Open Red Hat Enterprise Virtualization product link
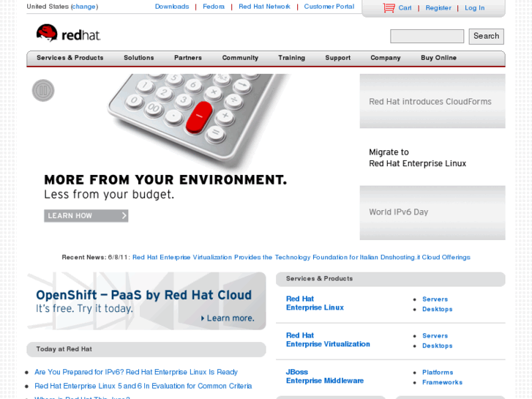 coord(328,340)
